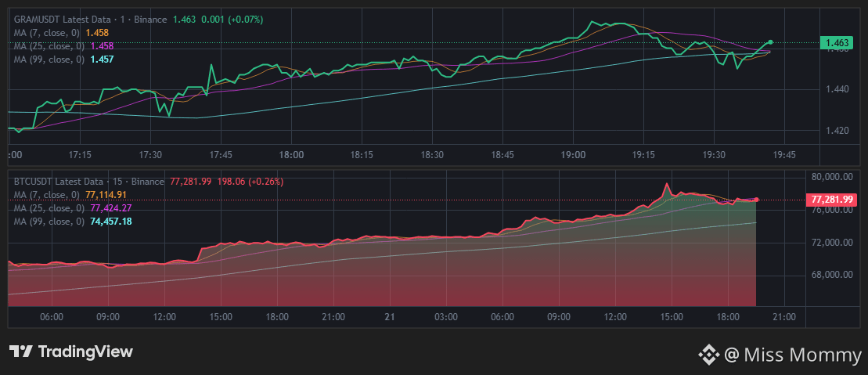This screenshot has width=868, height=375.
Task: Click 80,000.00 on the BTC price axis
Action: pos(831,177)
